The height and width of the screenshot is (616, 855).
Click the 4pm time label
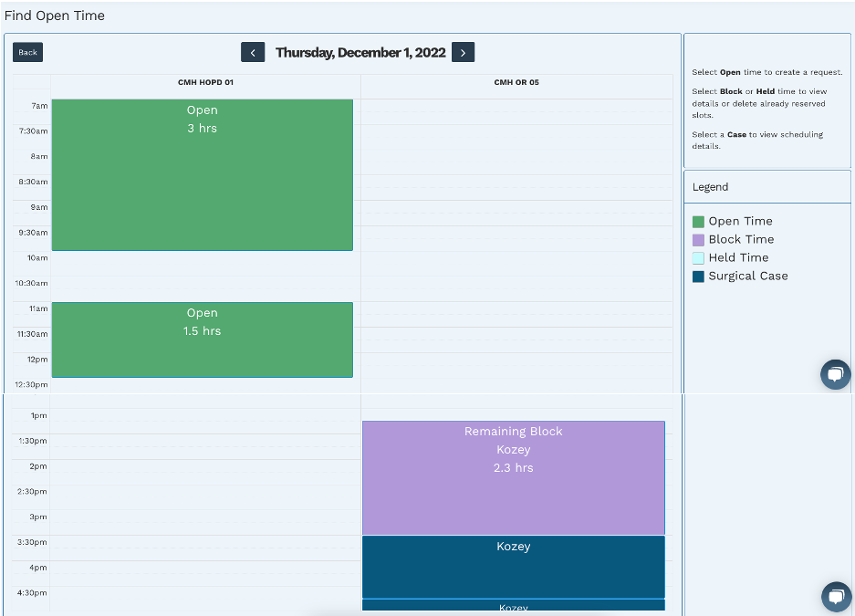[x=38, y=568]
